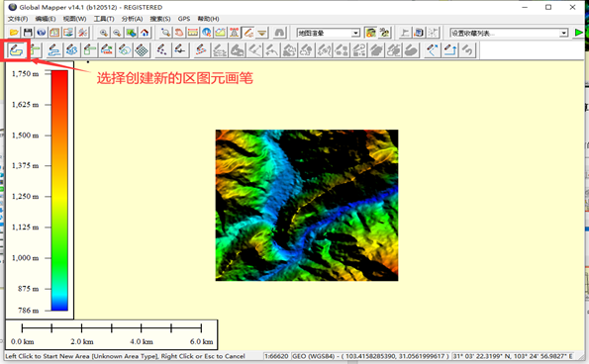This screenshot has width=589, height=364.
Task: Toggle the hill shading button
Action: (x=371, y=33)
